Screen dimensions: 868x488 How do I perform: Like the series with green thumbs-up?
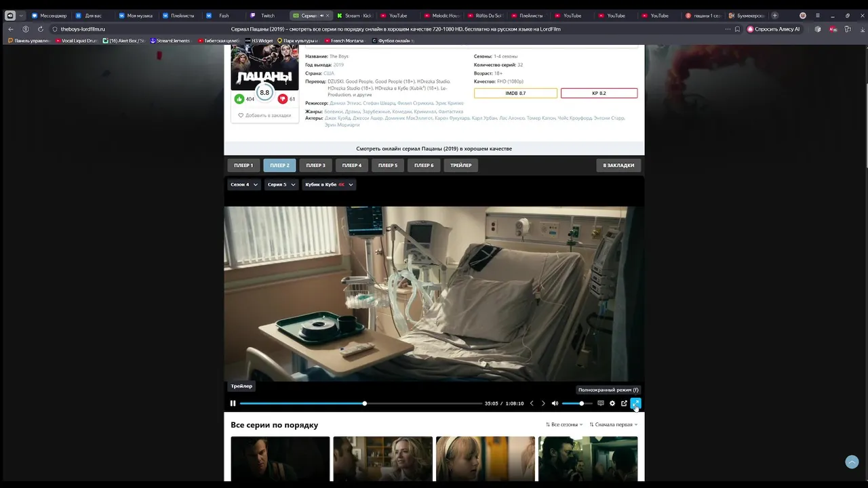239,99
